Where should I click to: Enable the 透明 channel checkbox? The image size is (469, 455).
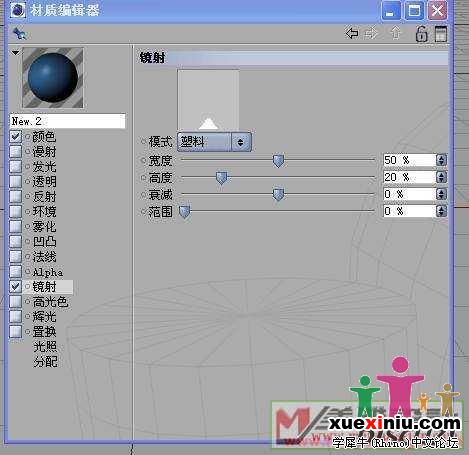[x=16, y=181]
